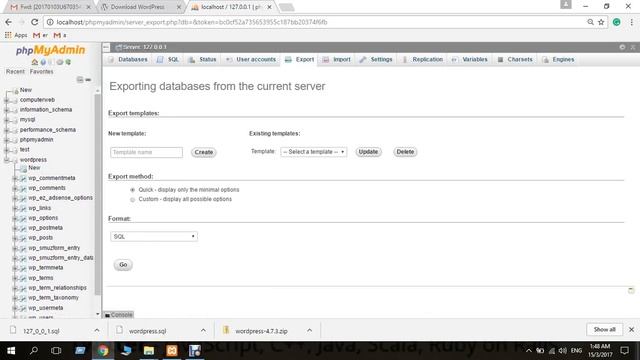Screen dimensions: 640x360
Task: Open the Console bar
Action: coord(119,315)
